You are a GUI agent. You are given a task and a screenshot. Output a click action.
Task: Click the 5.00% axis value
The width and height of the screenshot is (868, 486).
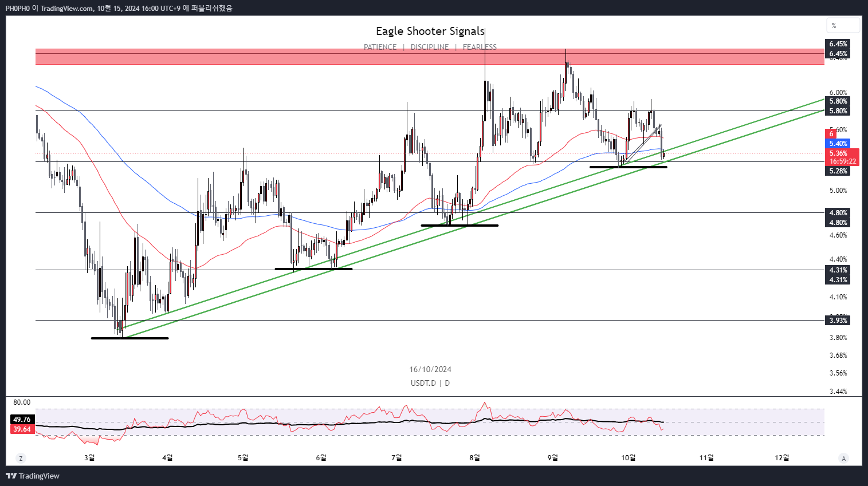(x=838, y=191)
